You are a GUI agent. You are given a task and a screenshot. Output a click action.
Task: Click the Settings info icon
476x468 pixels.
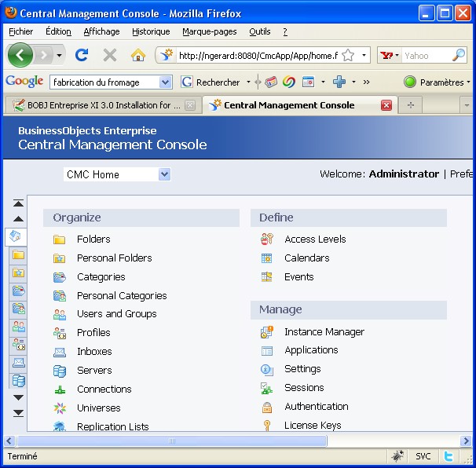(267, 370)
